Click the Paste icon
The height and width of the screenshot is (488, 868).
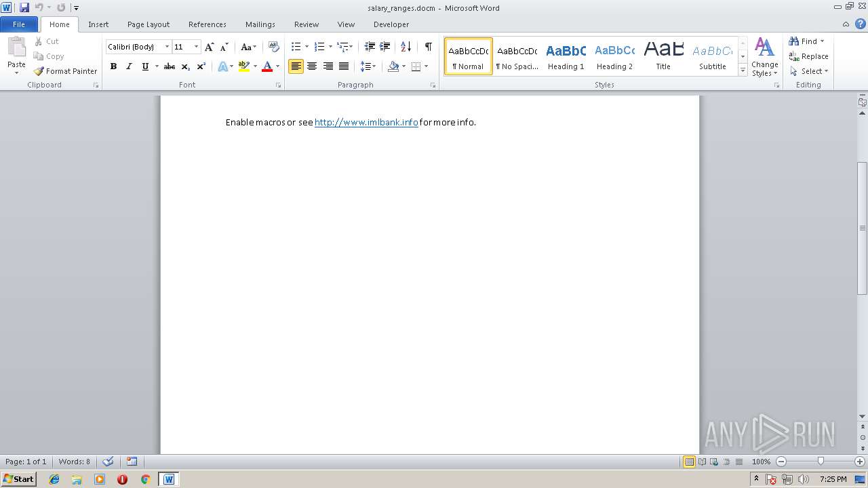point(16,47)
